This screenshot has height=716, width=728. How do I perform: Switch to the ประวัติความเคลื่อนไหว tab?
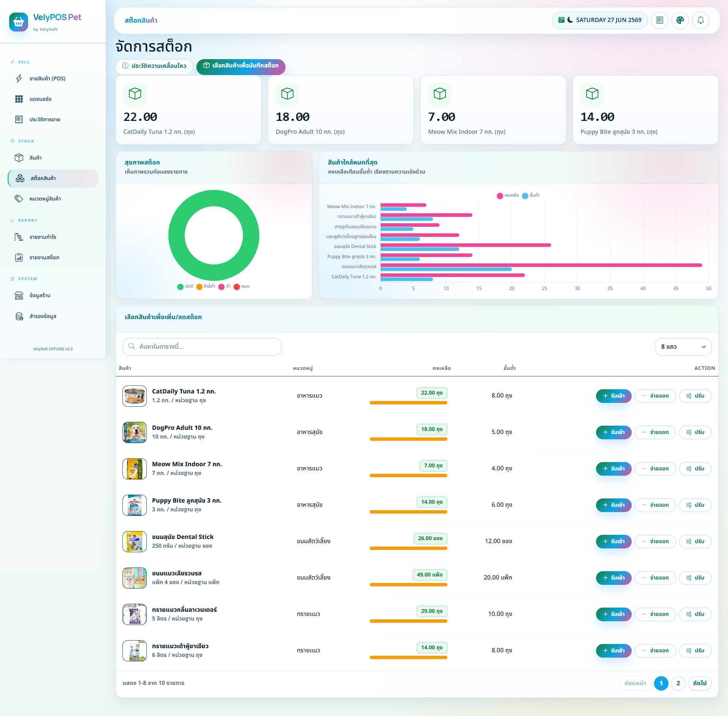[x=154, y=66]
